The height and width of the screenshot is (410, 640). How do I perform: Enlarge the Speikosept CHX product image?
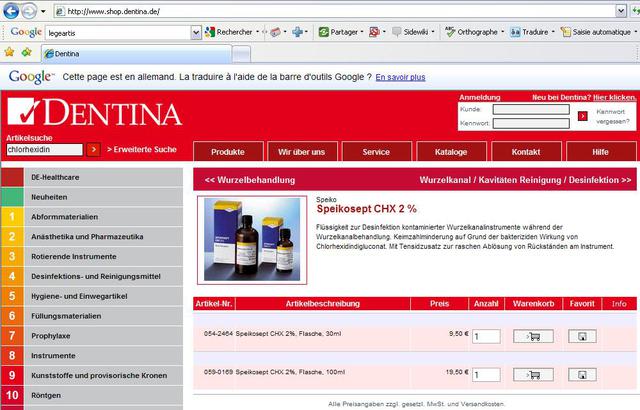pyautogui.click(x=252, y=238)
